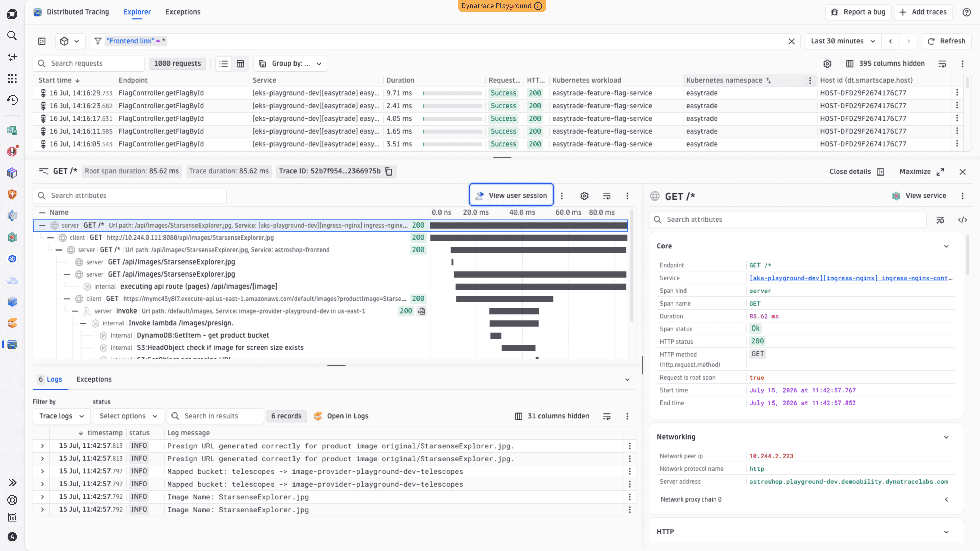Open kebab menu beside View user session
This screenshot has height=551, width=980.
(561, 195)
